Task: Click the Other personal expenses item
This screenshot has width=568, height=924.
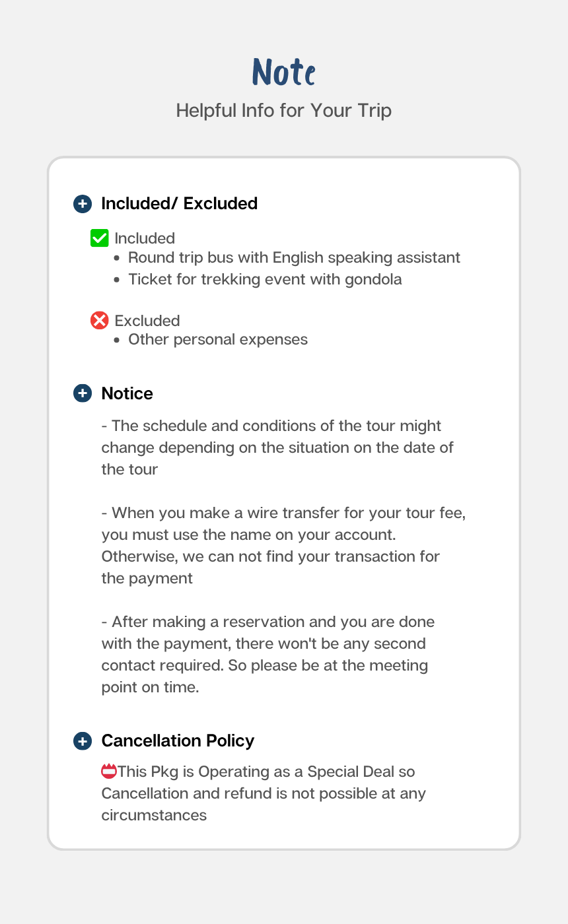Action: 218,340
